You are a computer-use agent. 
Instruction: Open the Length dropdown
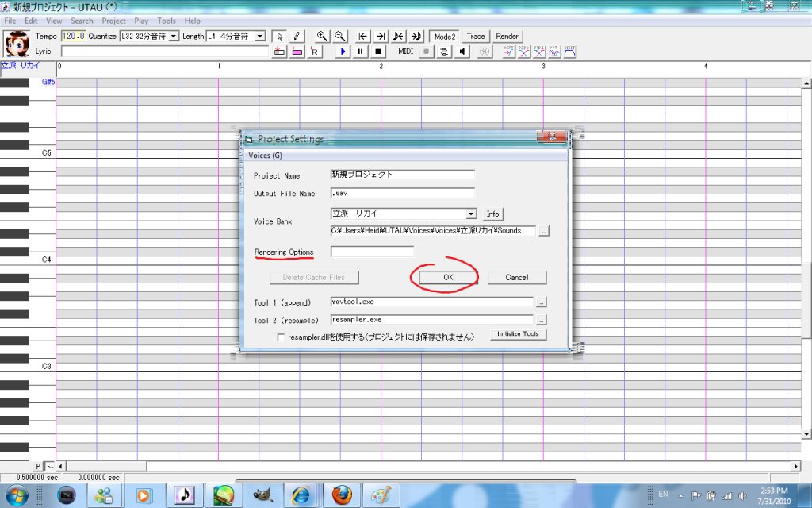(260, 37)
